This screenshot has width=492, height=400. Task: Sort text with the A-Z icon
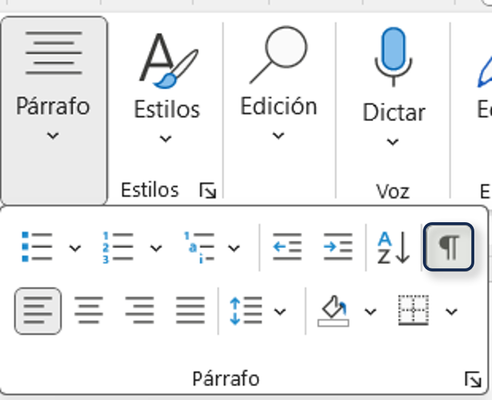coord(393,247)
